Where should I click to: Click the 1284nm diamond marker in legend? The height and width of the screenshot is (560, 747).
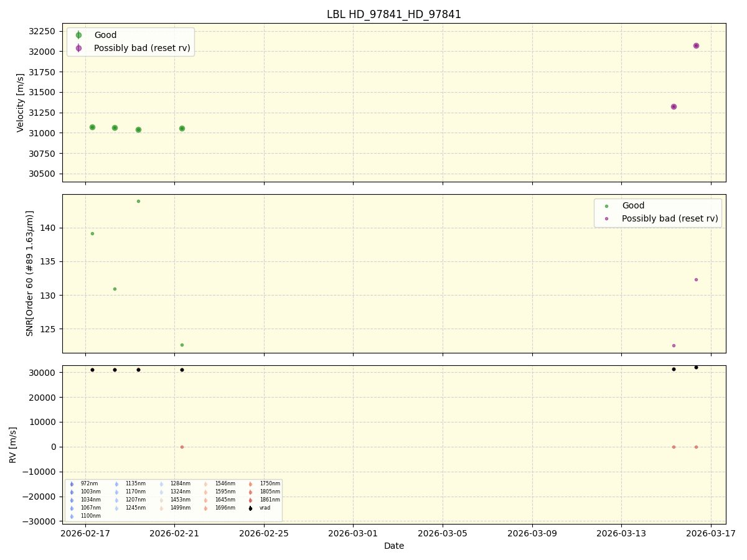pyautogui.click(x=161, y=483)
